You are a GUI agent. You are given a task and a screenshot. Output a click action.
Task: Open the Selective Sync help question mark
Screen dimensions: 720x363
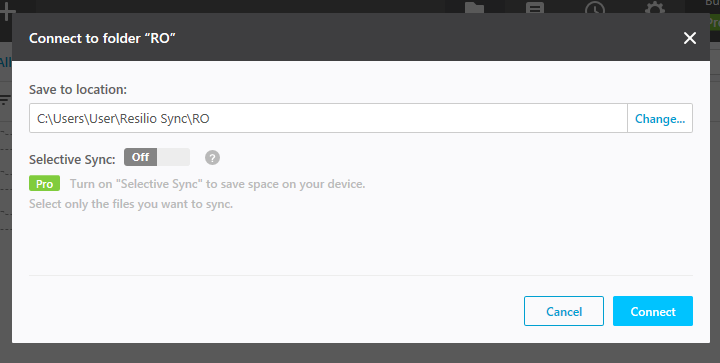click(212, 157)
